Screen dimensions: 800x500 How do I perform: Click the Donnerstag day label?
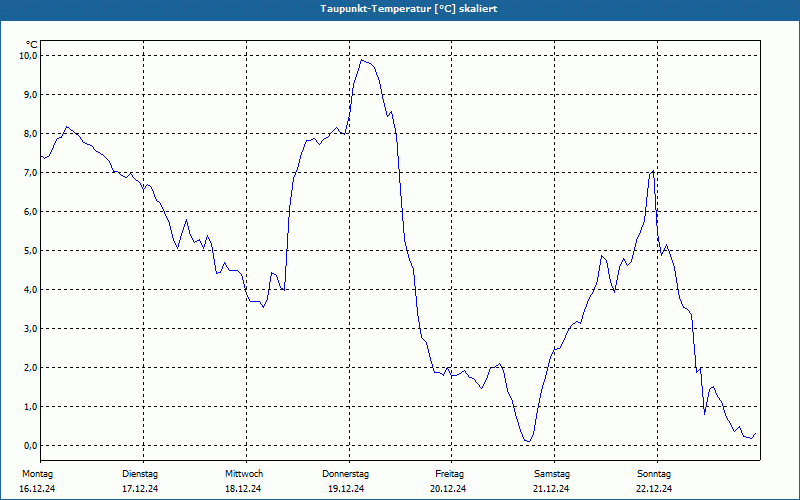tap(345, 474)
